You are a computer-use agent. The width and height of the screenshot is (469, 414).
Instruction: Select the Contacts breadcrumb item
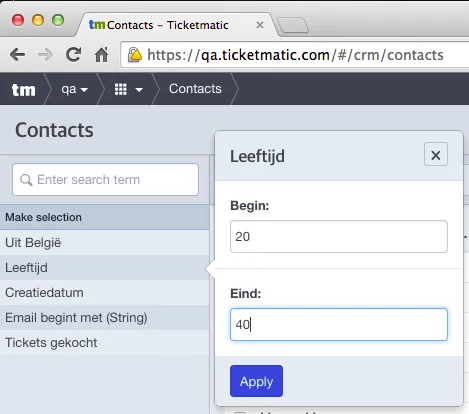(195, 89)
